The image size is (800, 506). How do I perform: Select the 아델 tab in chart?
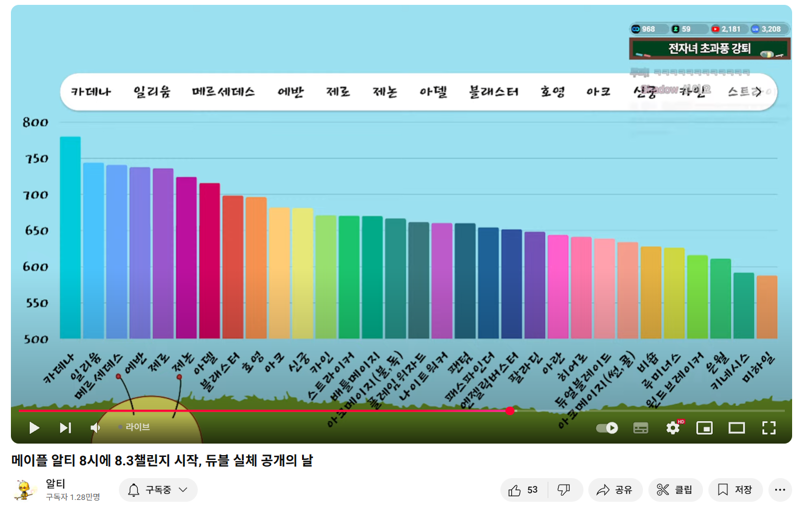[433, 92]
